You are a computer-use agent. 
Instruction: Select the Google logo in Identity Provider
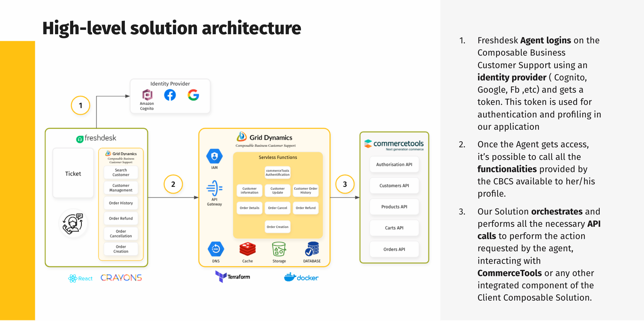tap(193, 95)
